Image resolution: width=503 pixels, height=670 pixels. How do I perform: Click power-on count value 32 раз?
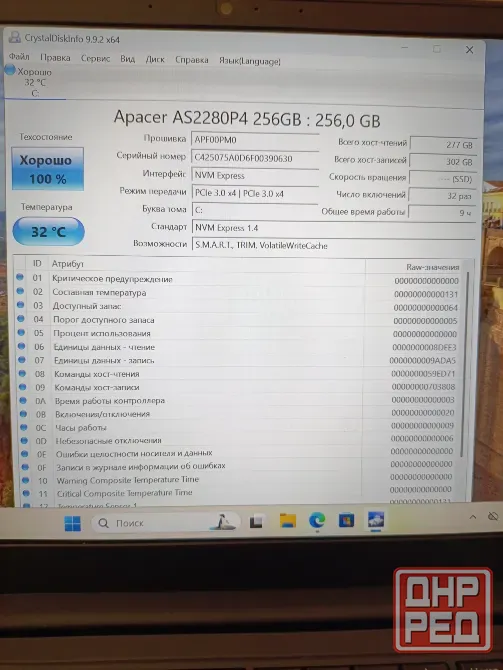coord(442,196)
